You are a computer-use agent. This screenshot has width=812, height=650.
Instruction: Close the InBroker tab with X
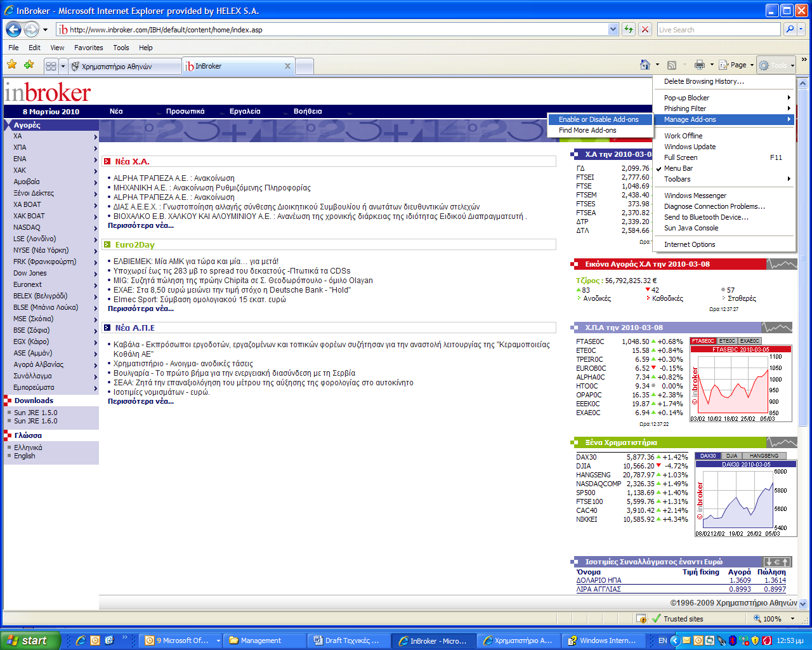[287, 66]
